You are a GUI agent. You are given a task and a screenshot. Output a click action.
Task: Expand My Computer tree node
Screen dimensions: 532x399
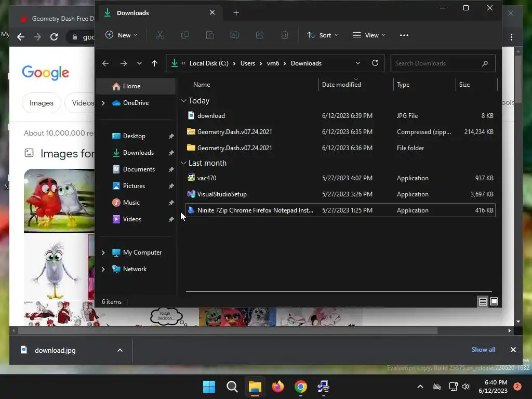(x=103, y=252)
